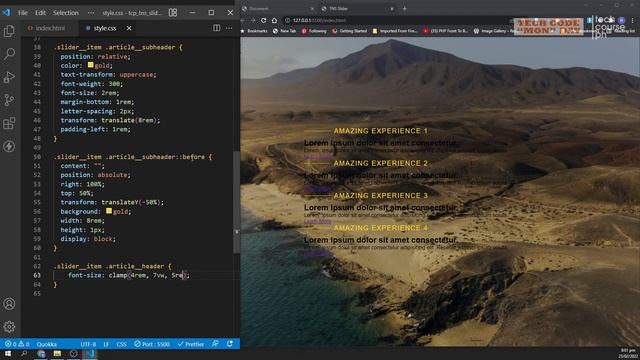Open Chrome from the taskbar
Screen dimensions: 640x360
coord(41,353)
